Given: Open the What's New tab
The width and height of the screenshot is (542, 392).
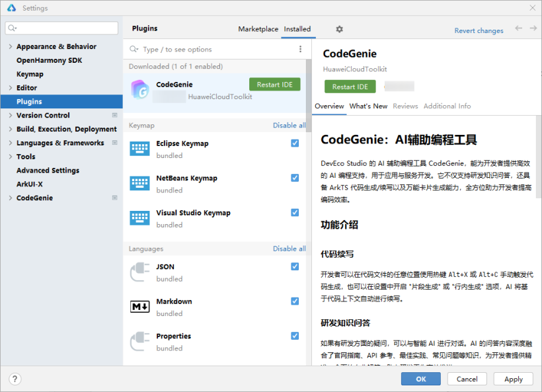Looking at the screenshot, I should coord(368,105).
